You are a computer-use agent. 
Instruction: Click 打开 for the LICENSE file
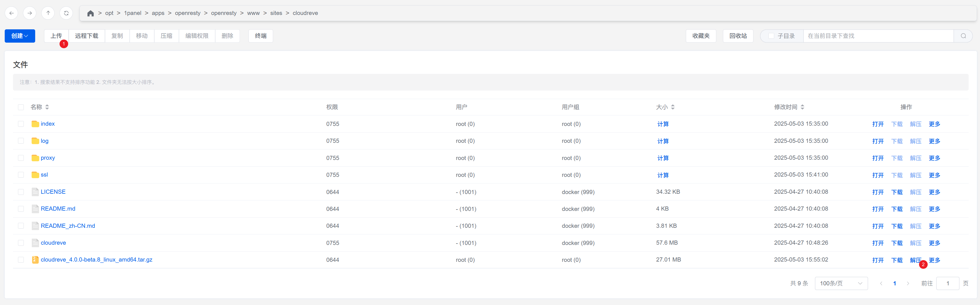tap(878, 192)
